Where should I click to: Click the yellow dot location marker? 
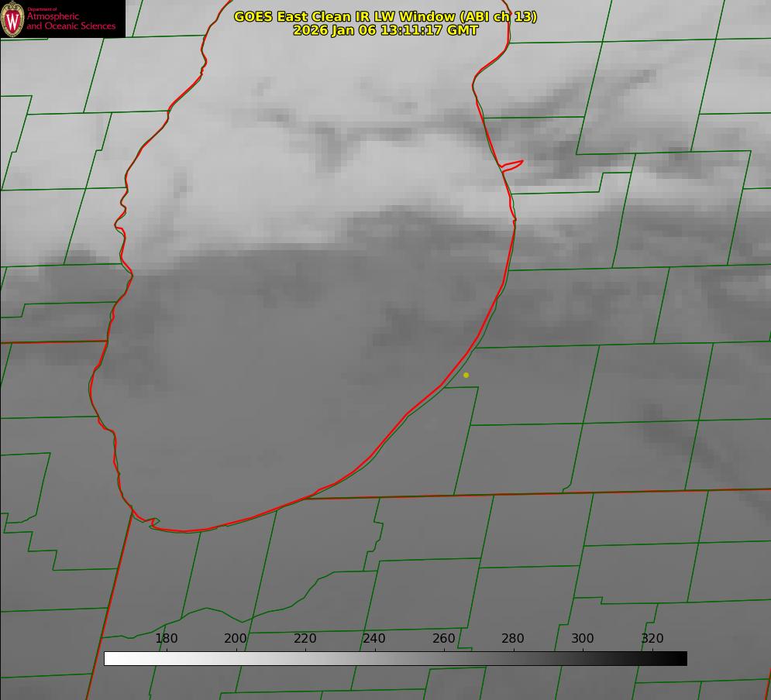click(466, 375)
